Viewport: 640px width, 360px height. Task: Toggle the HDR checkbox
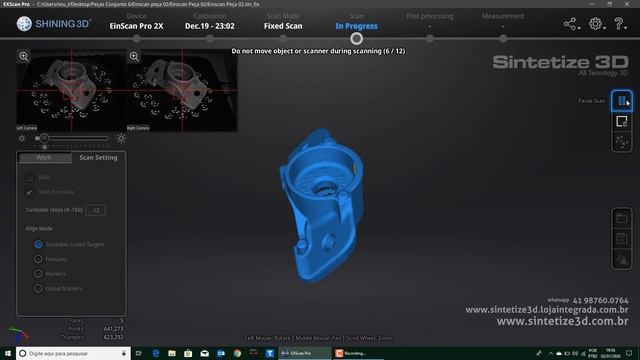[x=29, y=178]
